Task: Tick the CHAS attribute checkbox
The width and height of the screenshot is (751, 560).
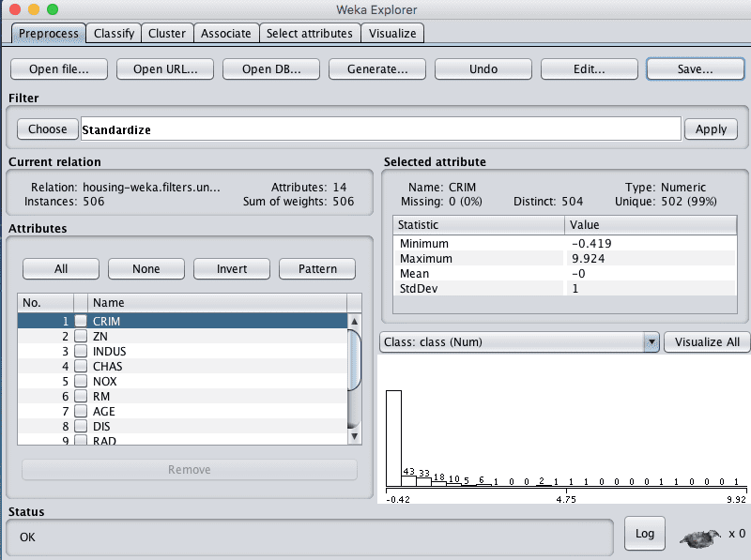Action: [81, 366]
